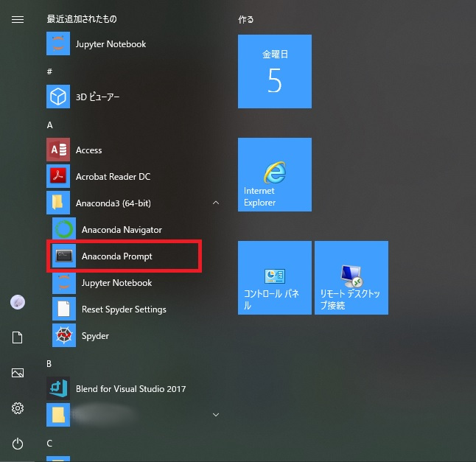Open the コントロール パネル tile
This screenshot has height=462, width=476.
275,278
